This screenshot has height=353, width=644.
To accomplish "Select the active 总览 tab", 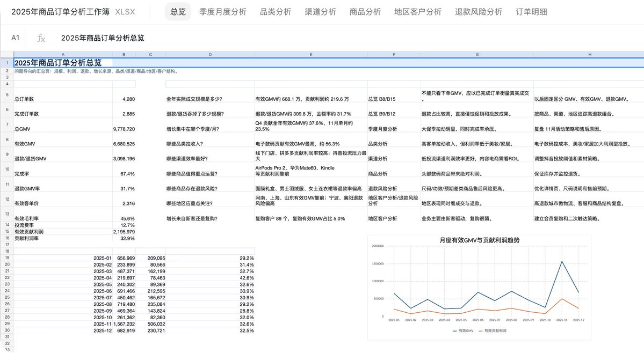I will click(x=178, y=12).
